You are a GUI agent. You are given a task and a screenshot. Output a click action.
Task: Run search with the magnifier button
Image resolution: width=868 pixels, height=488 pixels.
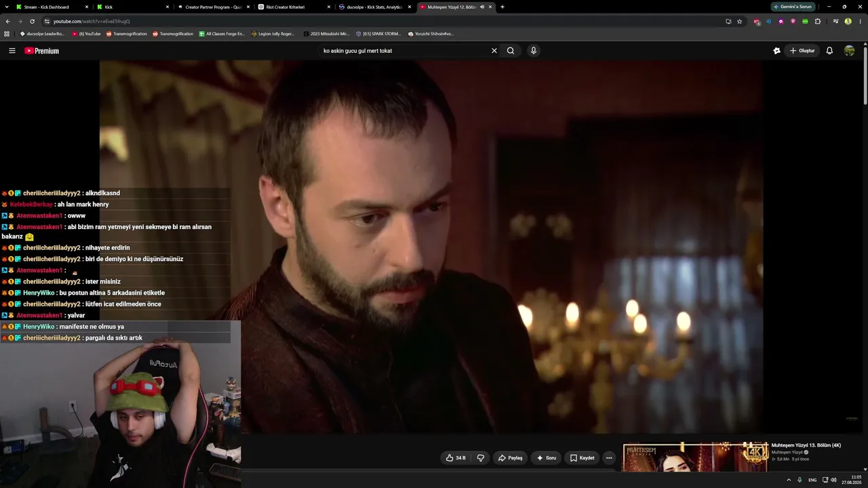511,51
